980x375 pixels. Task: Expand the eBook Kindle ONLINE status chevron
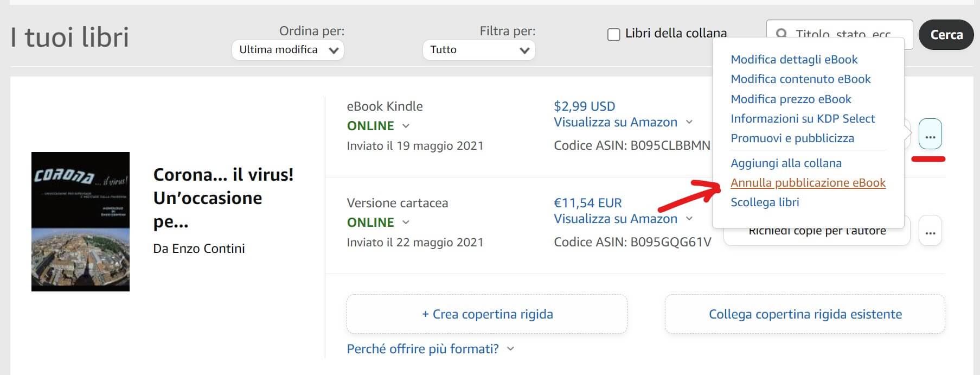pos(406,126)
